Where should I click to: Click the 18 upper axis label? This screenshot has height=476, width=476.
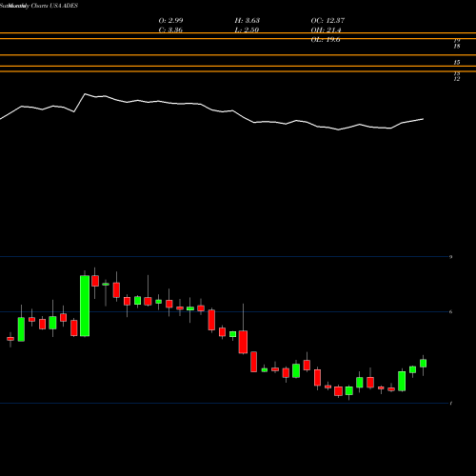pos(457,47)
